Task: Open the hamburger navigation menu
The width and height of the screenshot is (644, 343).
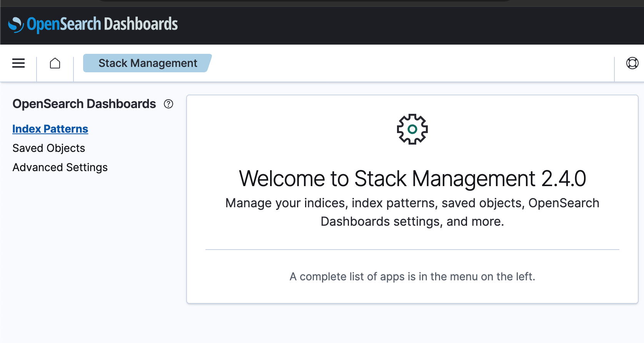Action: click(x=18, y=63)
